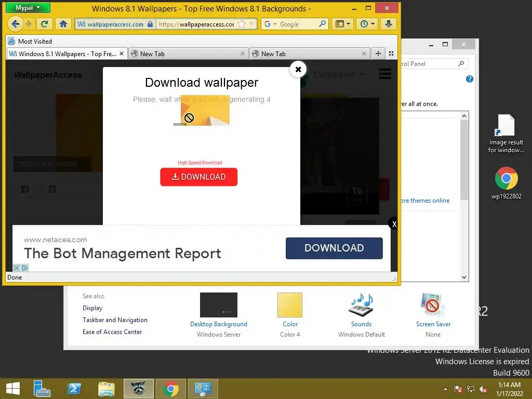
Task: Switch to Control Panel taskbar icon
Action: tap(203, 389)
